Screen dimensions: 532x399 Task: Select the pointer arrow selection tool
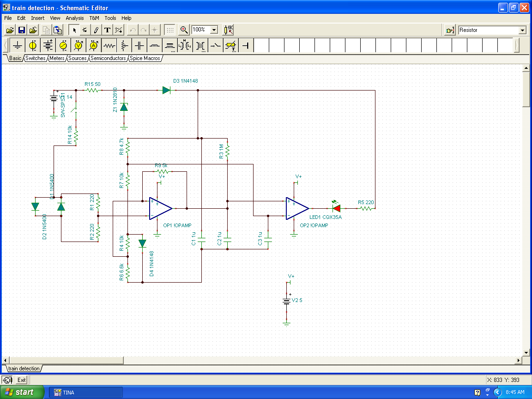(x=74, y=30)
